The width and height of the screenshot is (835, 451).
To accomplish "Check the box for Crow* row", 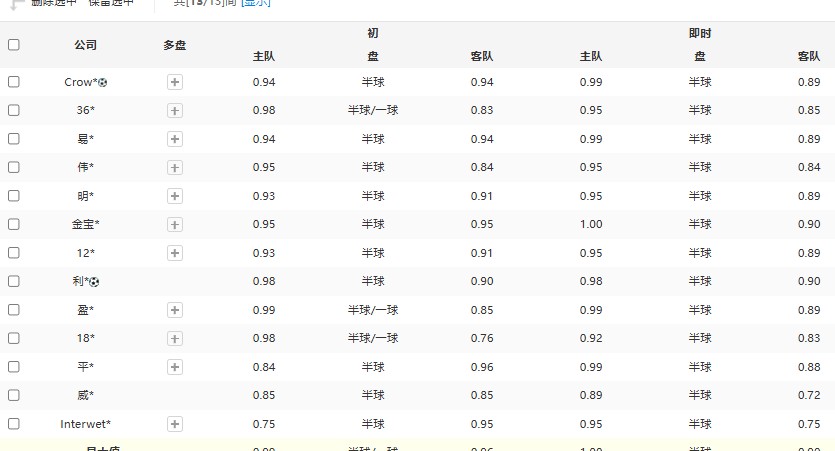I will pos(14,82).
